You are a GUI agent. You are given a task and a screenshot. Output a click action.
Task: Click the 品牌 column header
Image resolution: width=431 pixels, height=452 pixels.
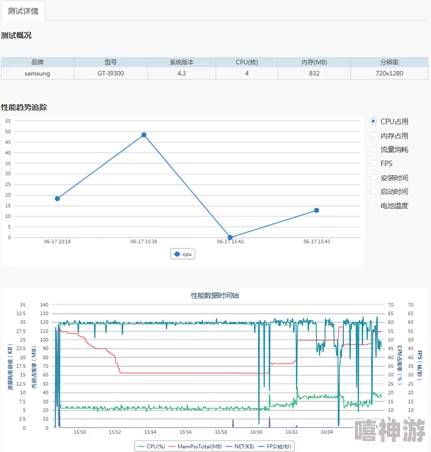[37, 62]
